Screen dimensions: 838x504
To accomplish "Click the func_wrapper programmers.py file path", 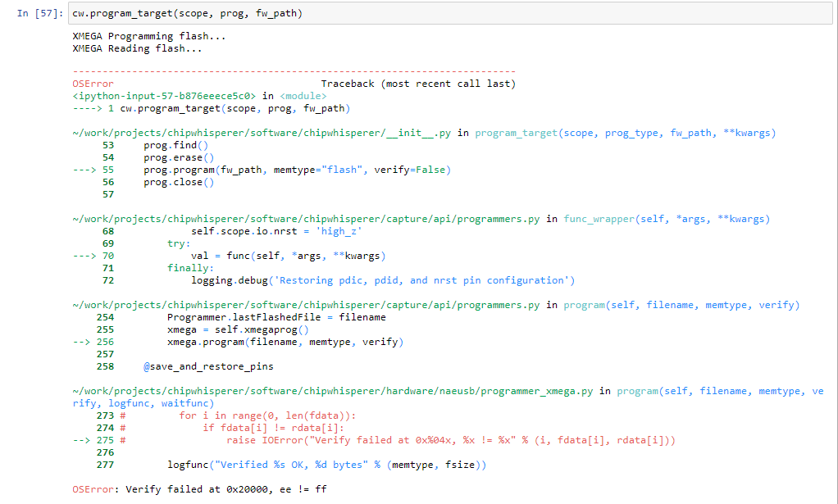I will pyautogui.click(x=306, y=219).
